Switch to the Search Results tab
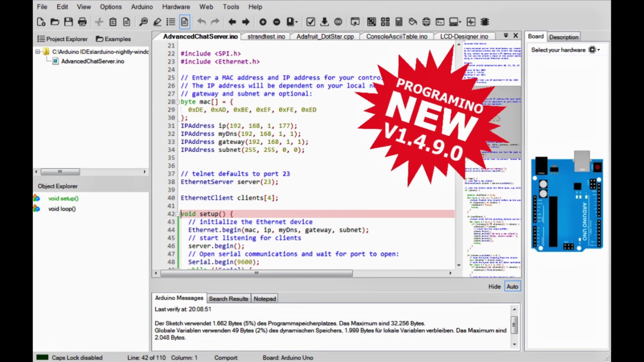Viewport: 644px width, 362px height. pos(228,299)
